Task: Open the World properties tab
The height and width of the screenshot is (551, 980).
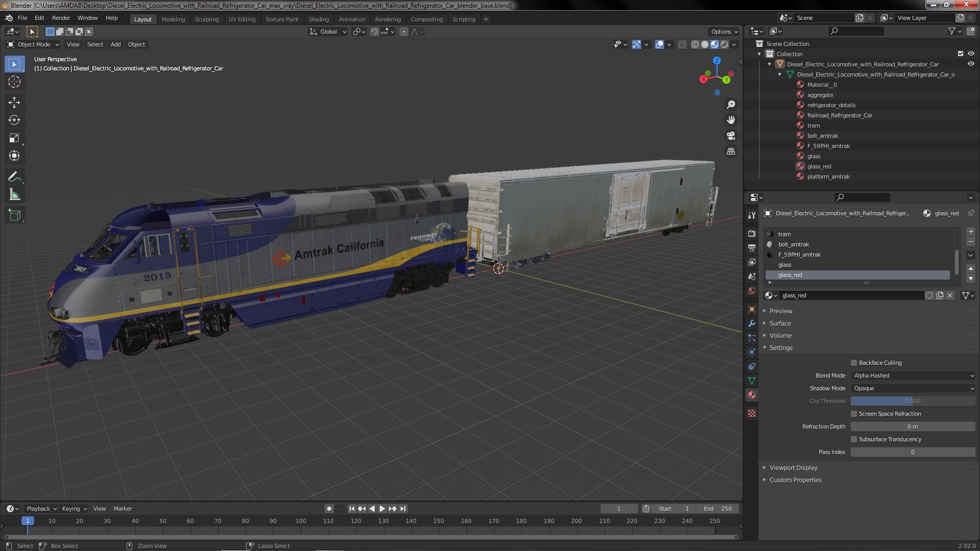Action: coord(751,290)
